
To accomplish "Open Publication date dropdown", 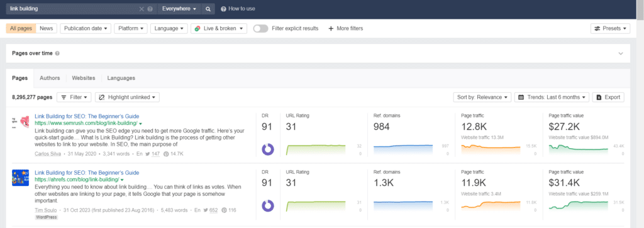I will tap(86, 28).
